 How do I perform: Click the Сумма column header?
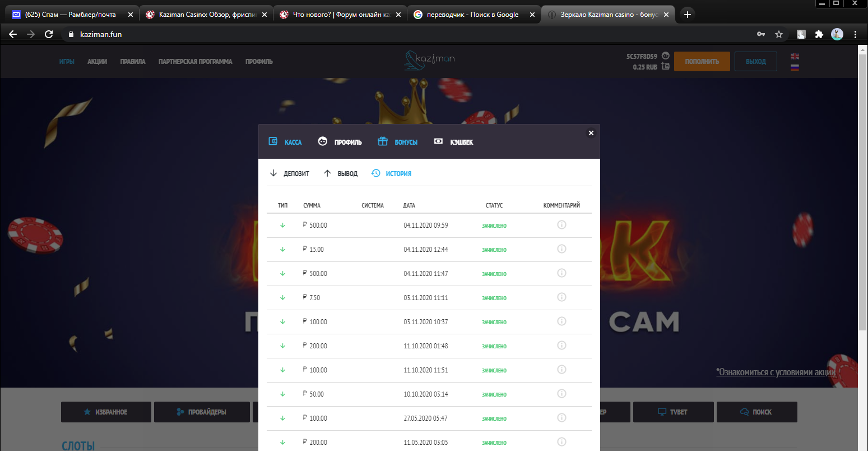click(312, 205)
